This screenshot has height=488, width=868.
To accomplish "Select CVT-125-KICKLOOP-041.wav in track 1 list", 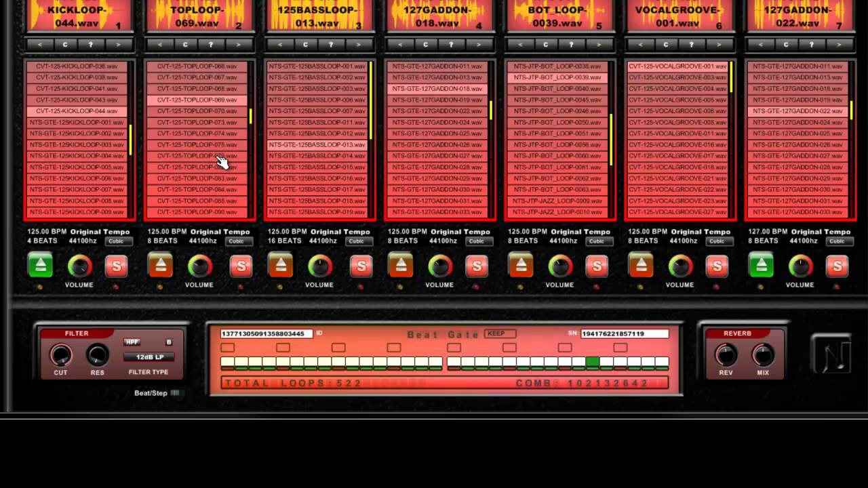I will click(x=78, y=89).
